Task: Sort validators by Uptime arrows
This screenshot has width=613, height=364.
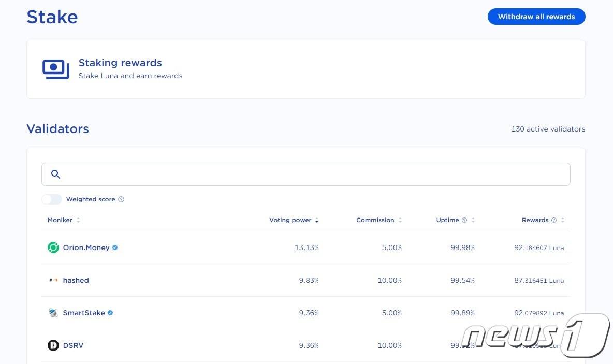Action: point(473,220)
